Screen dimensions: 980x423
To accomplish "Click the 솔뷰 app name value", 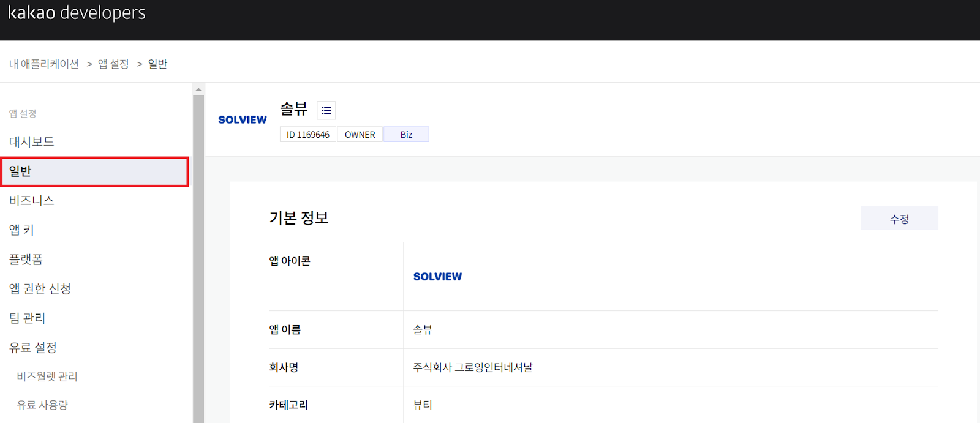I will pos(423,330).
